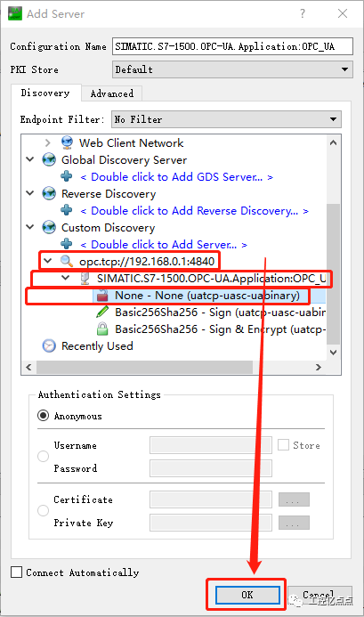Screen dimensions: 364x617
Task: Expand the Web Client Network node
Action: tap(48, 142)
